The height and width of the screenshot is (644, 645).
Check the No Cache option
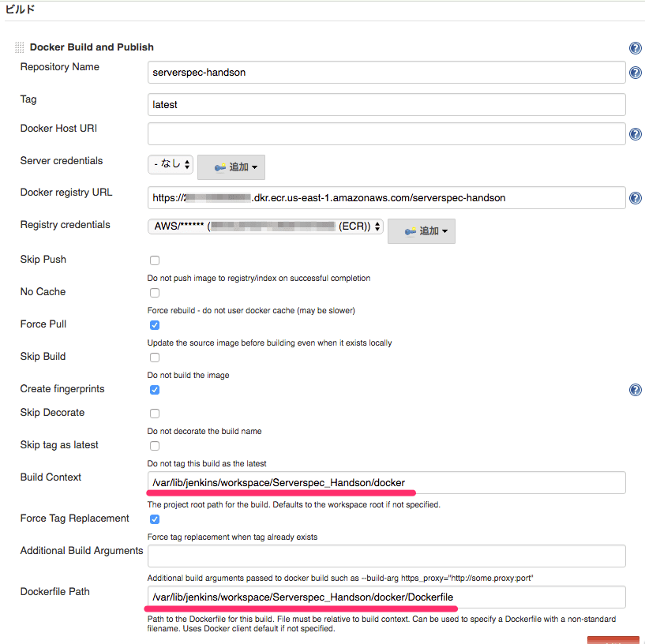pyautogui.click(x=155, y=293)
